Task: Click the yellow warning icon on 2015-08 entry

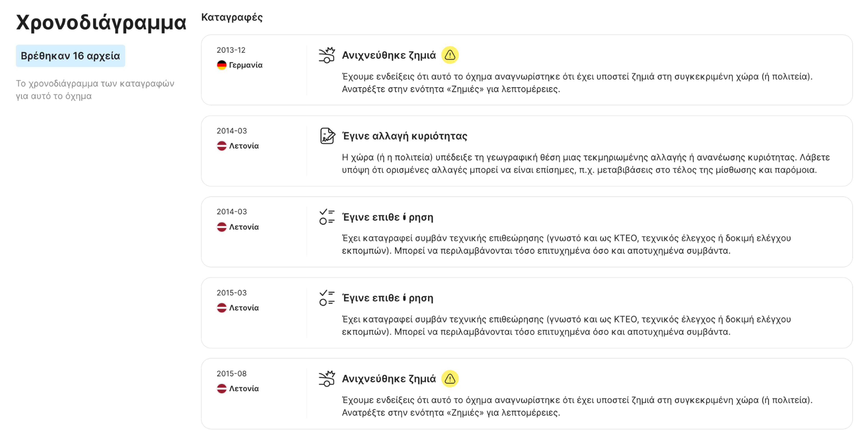Action: 450,378
